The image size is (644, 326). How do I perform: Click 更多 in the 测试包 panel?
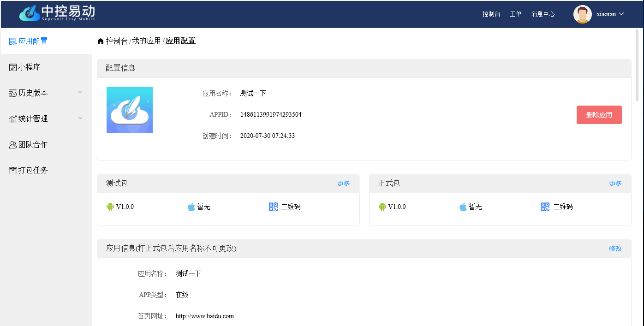(x=343, y=184)
